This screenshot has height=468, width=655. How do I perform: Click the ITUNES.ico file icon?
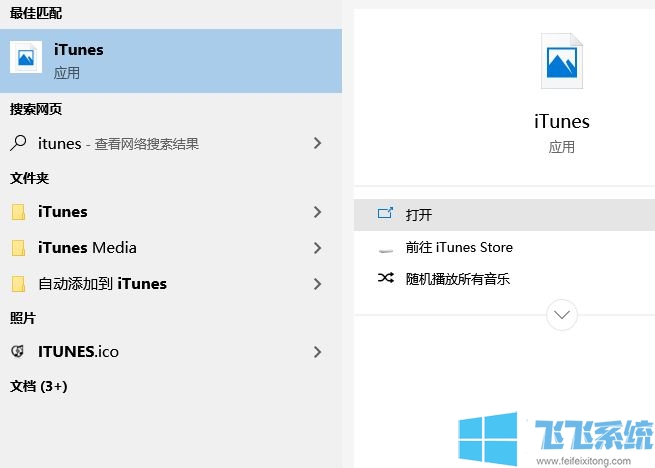18,352
